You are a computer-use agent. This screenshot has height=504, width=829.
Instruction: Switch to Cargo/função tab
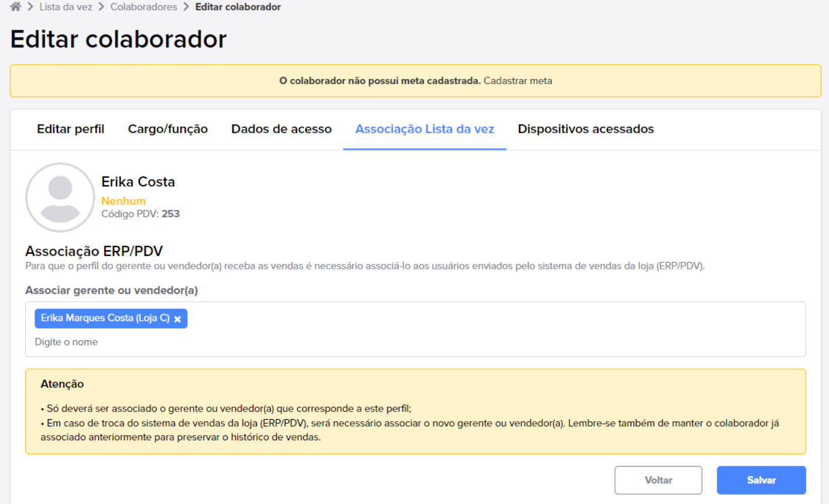pos(168,129)
